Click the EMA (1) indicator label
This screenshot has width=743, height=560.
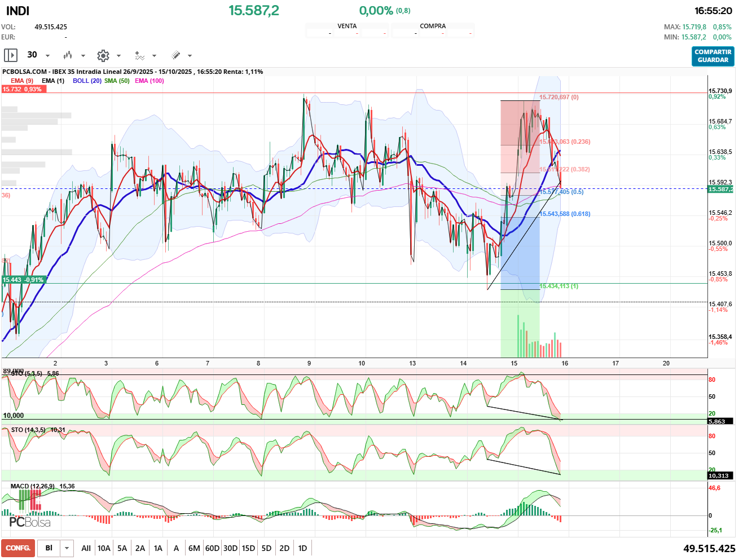click(53, 81)
